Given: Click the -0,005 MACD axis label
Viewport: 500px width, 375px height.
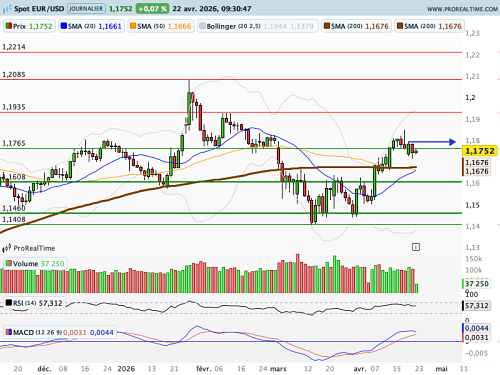Looking at the screenshot, I should pos(477,353).
